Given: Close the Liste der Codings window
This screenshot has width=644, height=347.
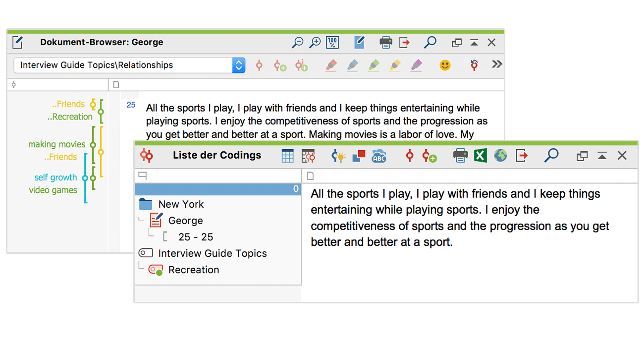Looking at the screenshot, I should (x=622, y=156).
